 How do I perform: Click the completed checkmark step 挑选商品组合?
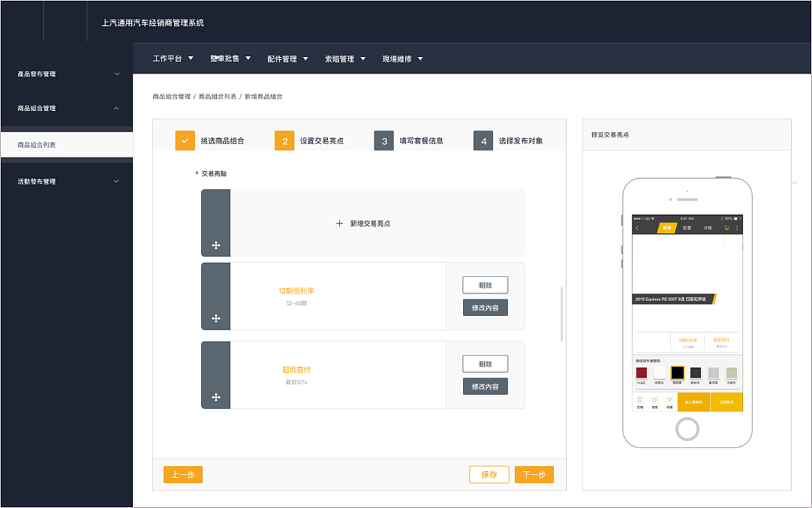coord(185,141)
